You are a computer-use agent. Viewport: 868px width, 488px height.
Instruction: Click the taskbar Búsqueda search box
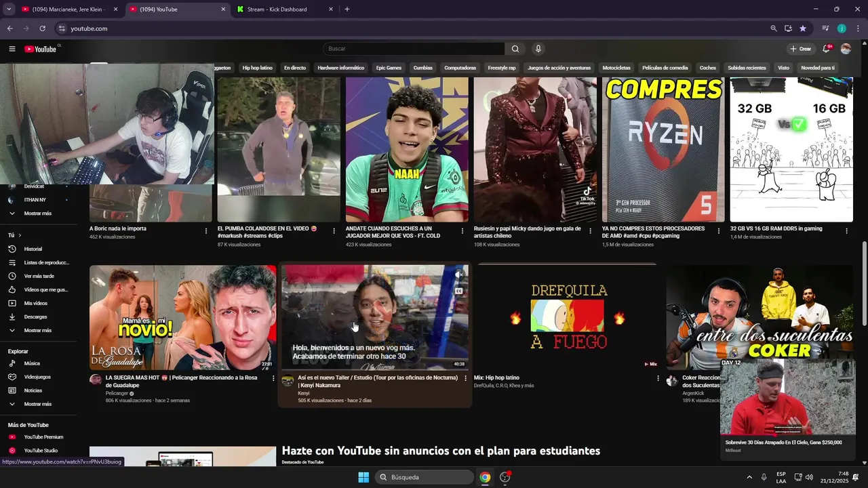(424, 477)
